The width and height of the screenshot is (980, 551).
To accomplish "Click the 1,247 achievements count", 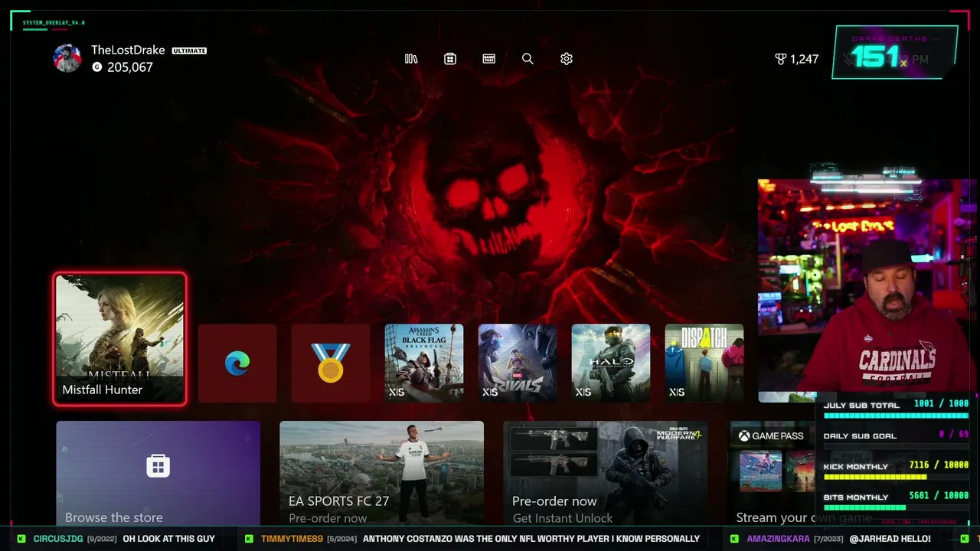I will point(805,59).
